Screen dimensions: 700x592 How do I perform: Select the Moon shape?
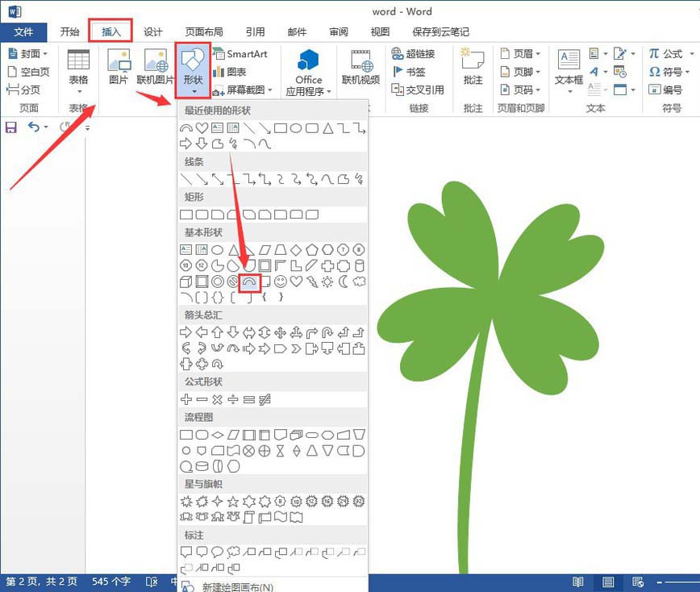344,281
